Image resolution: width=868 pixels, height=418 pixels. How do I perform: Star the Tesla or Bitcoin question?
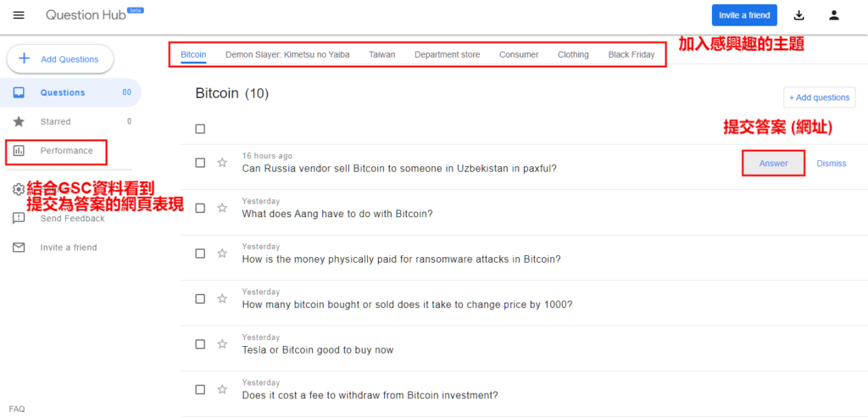(x=222, y=344)
